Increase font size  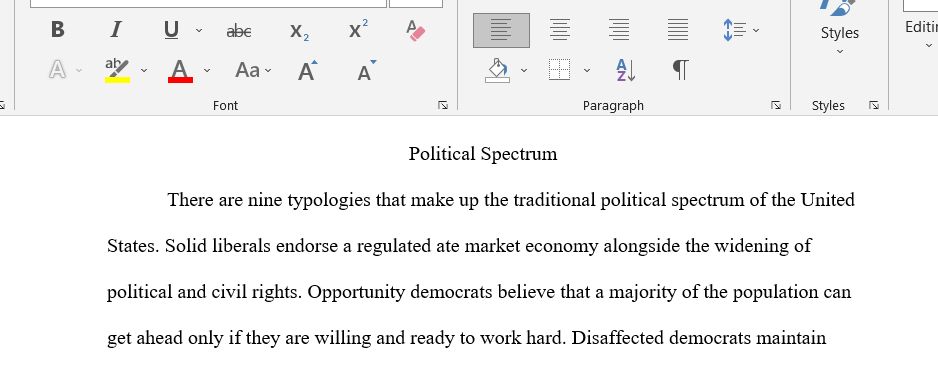pos(307,71)
